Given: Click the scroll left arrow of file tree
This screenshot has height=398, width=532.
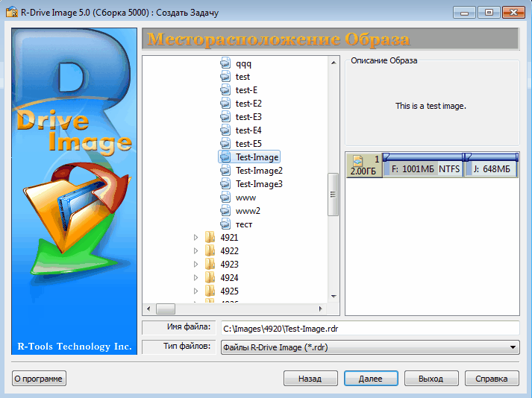Looking at the screenshot, I should [148, 309].
